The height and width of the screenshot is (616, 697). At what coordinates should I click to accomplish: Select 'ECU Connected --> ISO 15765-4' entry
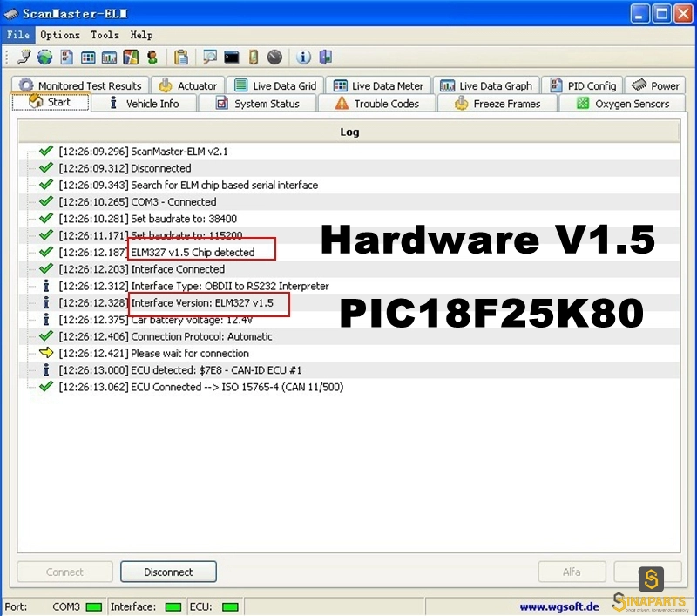[x=349, y=387]
